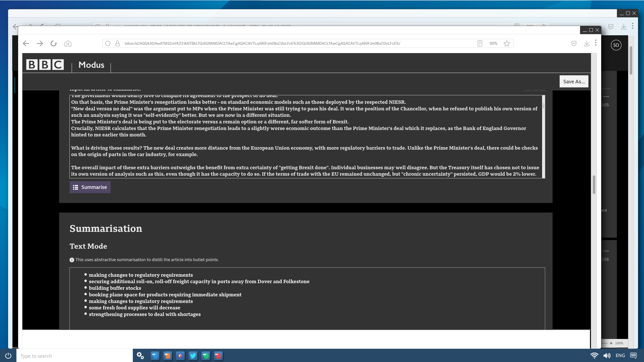Viewport: 644px width, 362px height.
Task: Open back window's three-dot menu
Action: coord(633,26)
